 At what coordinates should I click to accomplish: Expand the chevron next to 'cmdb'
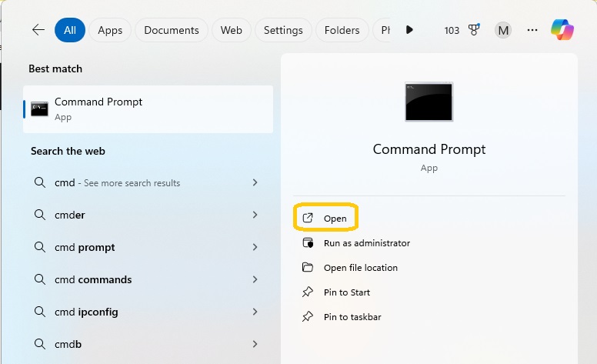255,344
